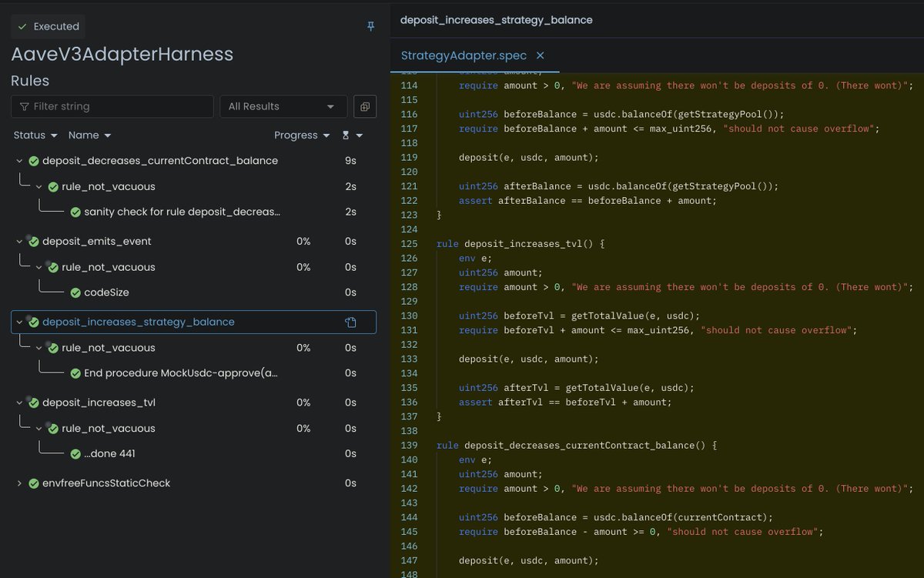Viewport: 924px width, 578px height.
Task: Click the pin icon beside Executed
Action: coord(370,26)
